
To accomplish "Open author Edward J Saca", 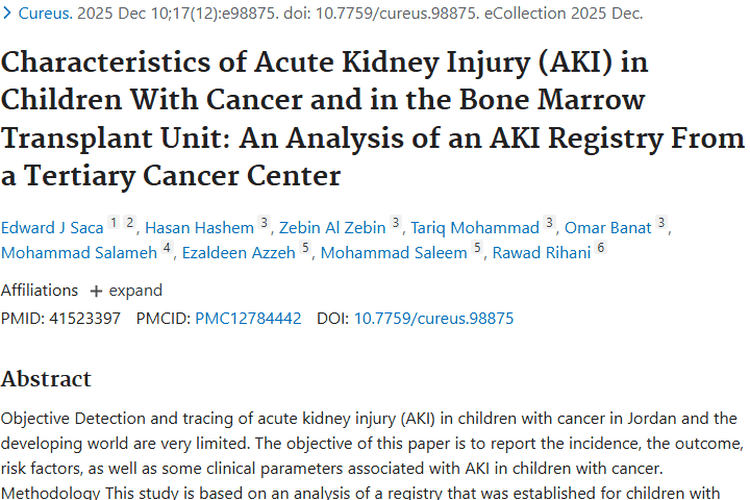I will [52, 227].
